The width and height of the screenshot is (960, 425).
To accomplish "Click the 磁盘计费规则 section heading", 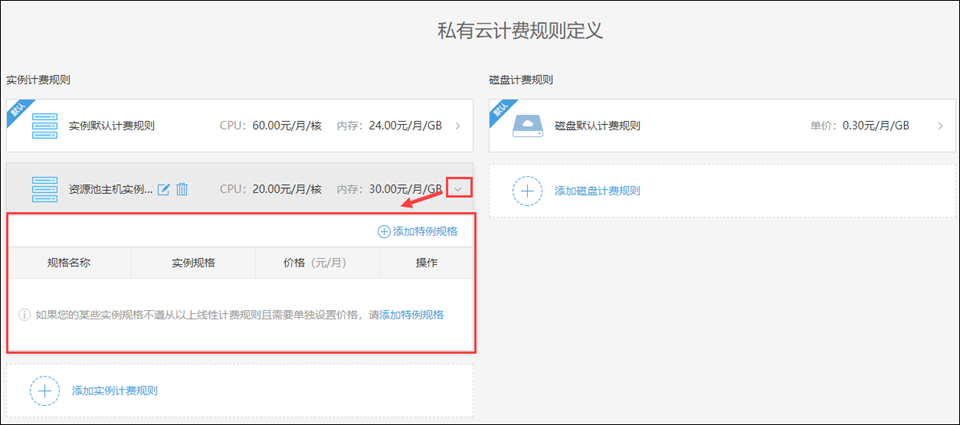I will point(521,80).
